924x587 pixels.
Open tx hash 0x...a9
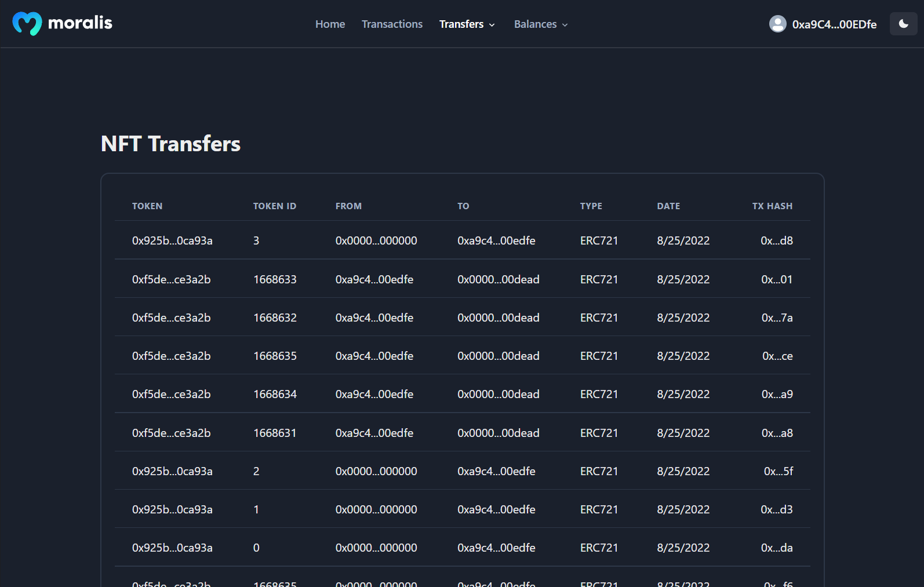coord(777,394)
